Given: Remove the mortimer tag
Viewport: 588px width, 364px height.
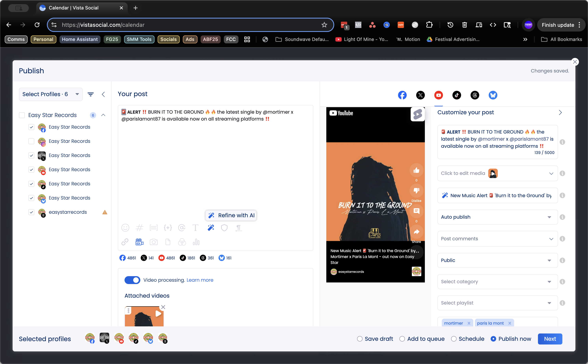Looking at the screenshot, I should [x=469, y=323].
